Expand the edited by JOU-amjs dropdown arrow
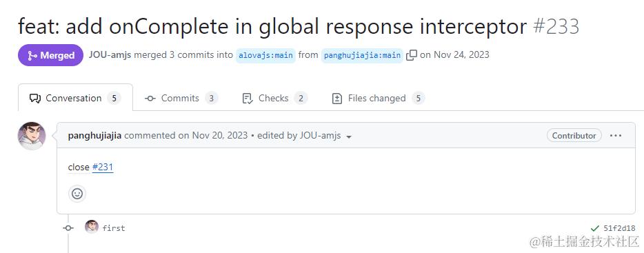644x253 pixels. [349, 136]
